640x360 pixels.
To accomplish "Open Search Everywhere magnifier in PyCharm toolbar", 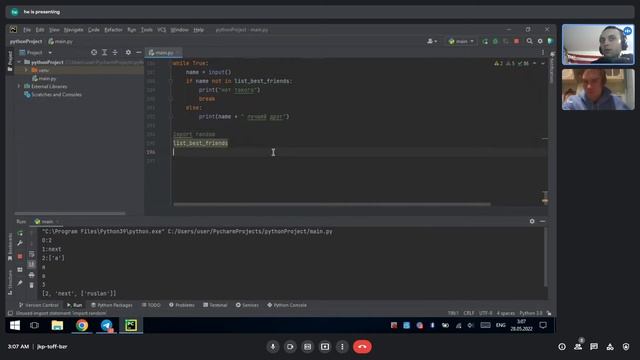I will tap(529, 41).
